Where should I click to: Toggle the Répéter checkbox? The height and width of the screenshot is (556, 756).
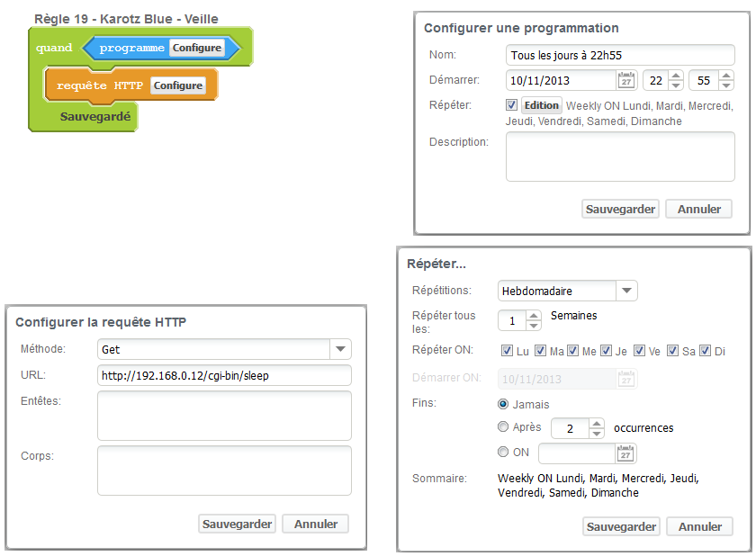512,105
